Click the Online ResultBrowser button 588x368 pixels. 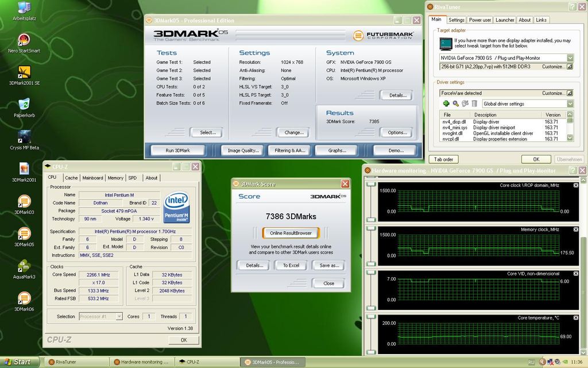291,233
